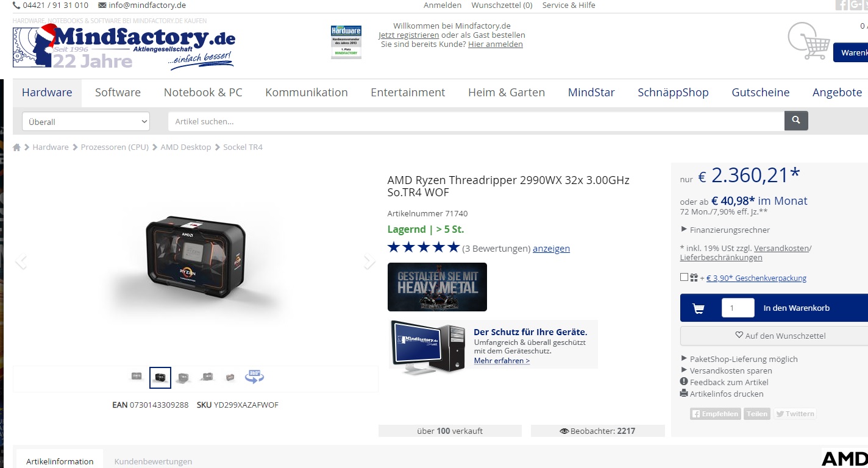
Task: Click the quantity input field
Action: [x=738, y=308]
